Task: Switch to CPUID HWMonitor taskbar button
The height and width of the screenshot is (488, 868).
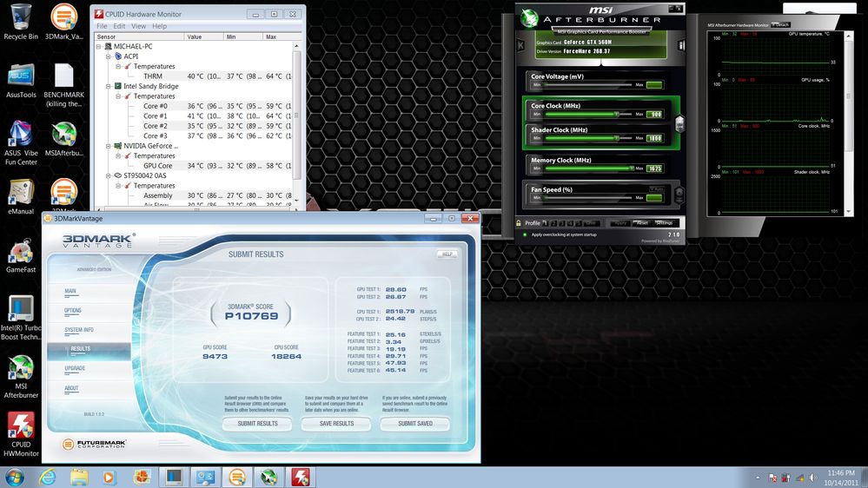Action: pos(301,477)
